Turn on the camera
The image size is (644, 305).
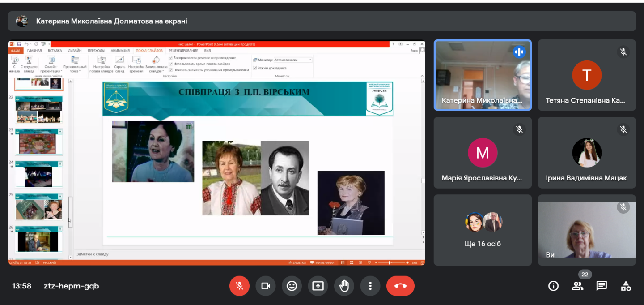pos(266,286)
